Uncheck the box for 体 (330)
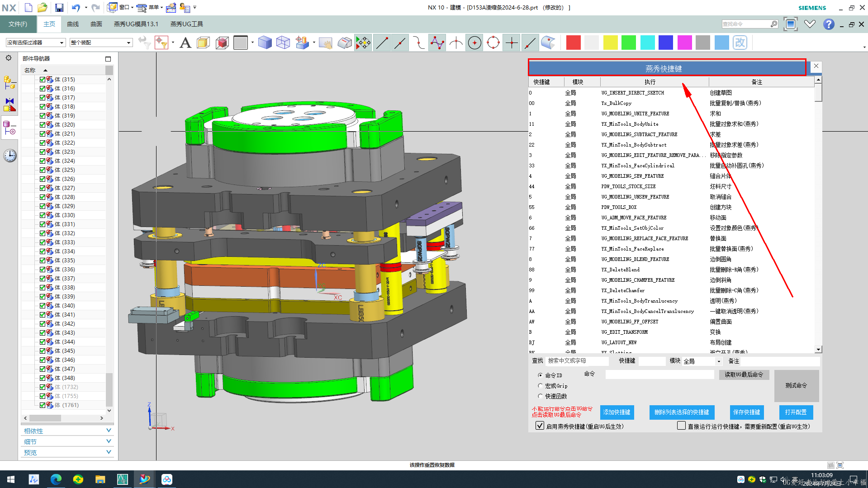Screen dimensions: 868x488 (x=43, y=215)
